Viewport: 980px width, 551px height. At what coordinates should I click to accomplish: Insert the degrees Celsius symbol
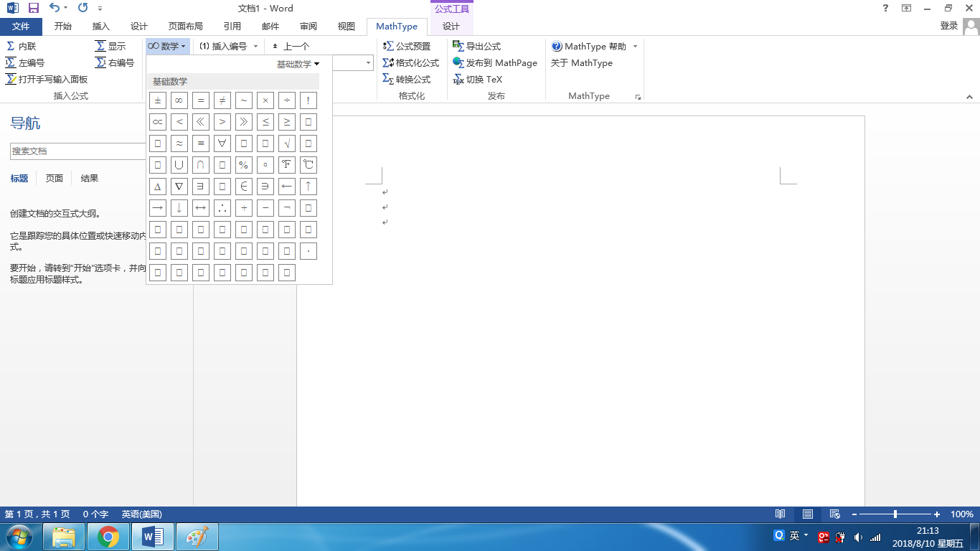point(308,165)
